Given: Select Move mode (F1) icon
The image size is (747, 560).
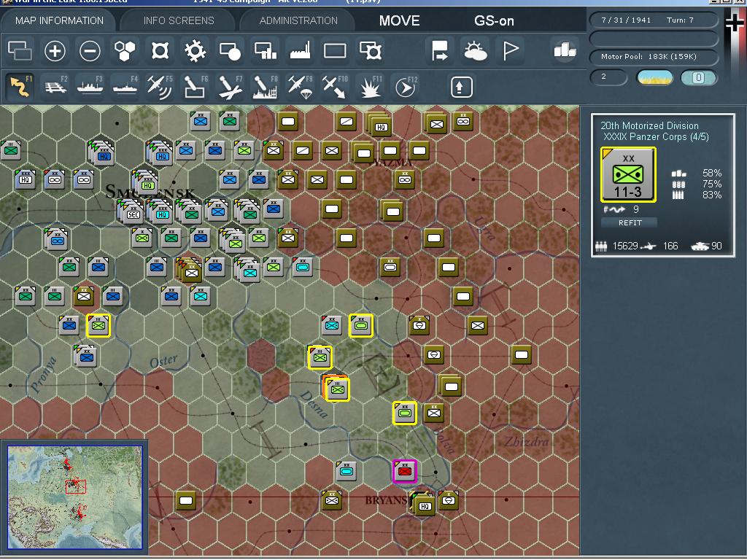Looking at the screenshot, I should (20, 87).
